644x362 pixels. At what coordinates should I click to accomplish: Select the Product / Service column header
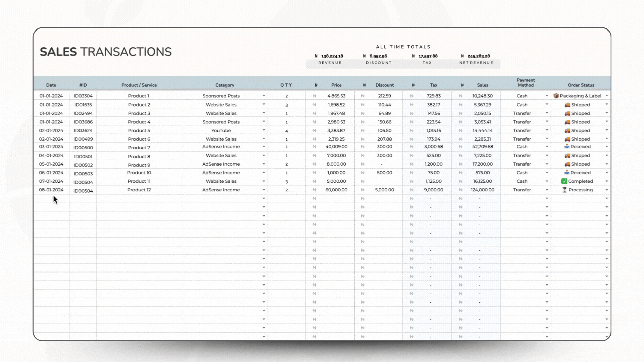[139, 85]
